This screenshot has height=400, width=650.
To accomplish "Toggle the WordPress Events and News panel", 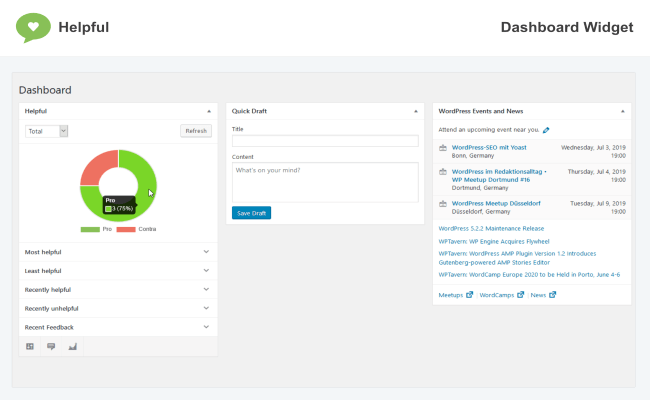I will click(622, 111).
